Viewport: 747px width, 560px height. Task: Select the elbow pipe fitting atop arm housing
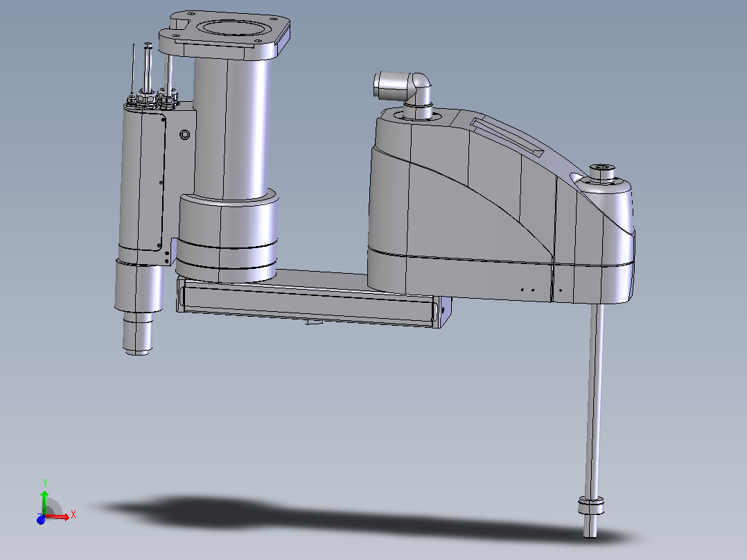404,94
